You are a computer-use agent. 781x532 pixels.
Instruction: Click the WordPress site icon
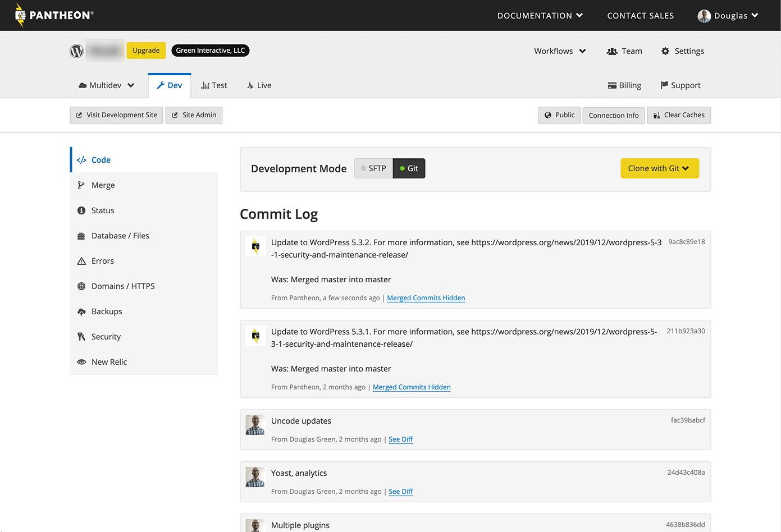click(77, 51)
